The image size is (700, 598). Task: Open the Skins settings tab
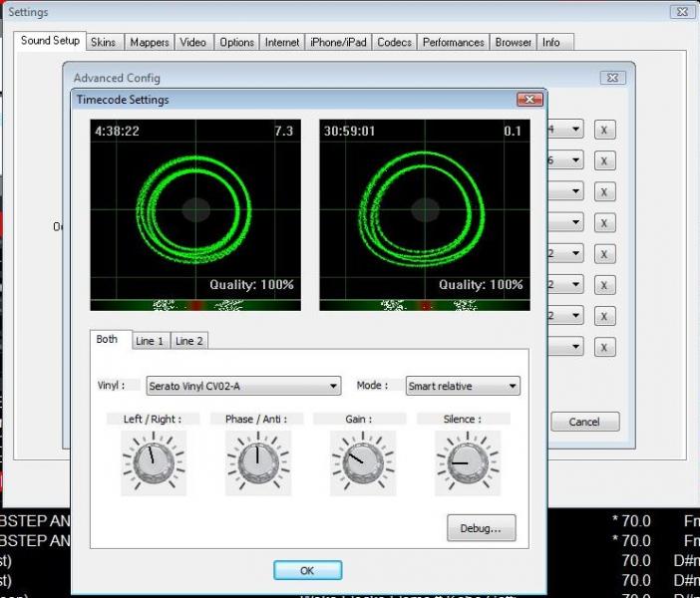click(103, 42)
